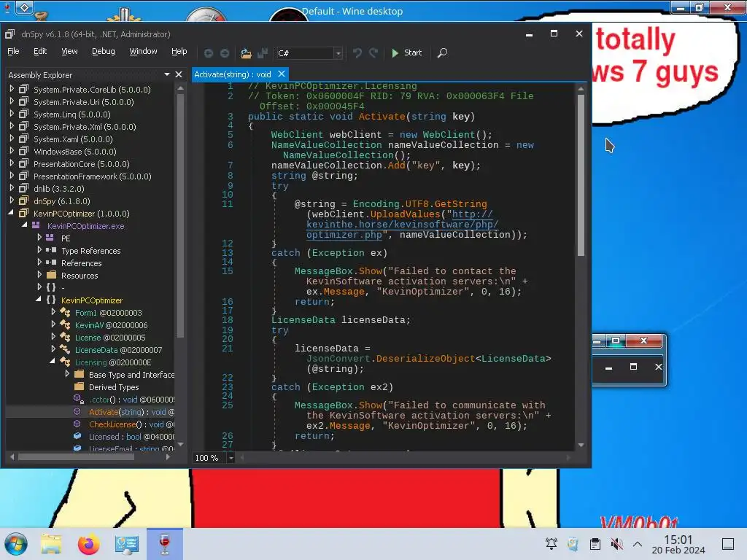Click the Redo toolbar icon

click(374, 52)
